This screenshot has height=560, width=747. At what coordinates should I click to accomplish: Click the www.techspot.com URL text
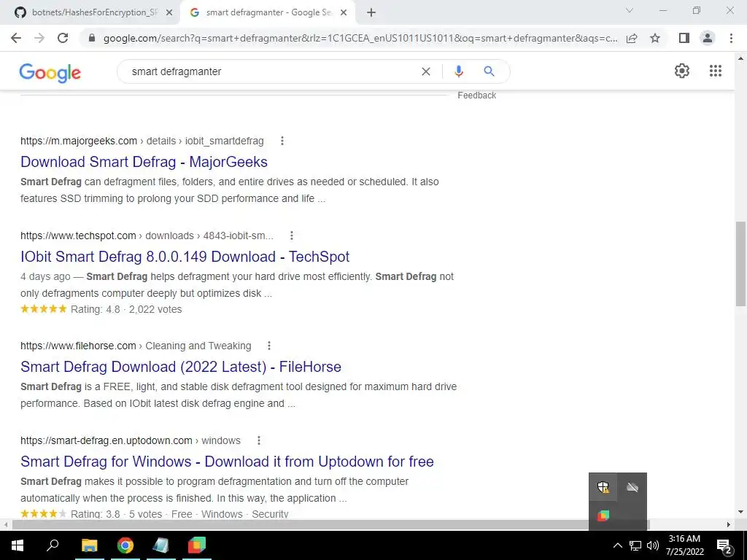[78, 236]
